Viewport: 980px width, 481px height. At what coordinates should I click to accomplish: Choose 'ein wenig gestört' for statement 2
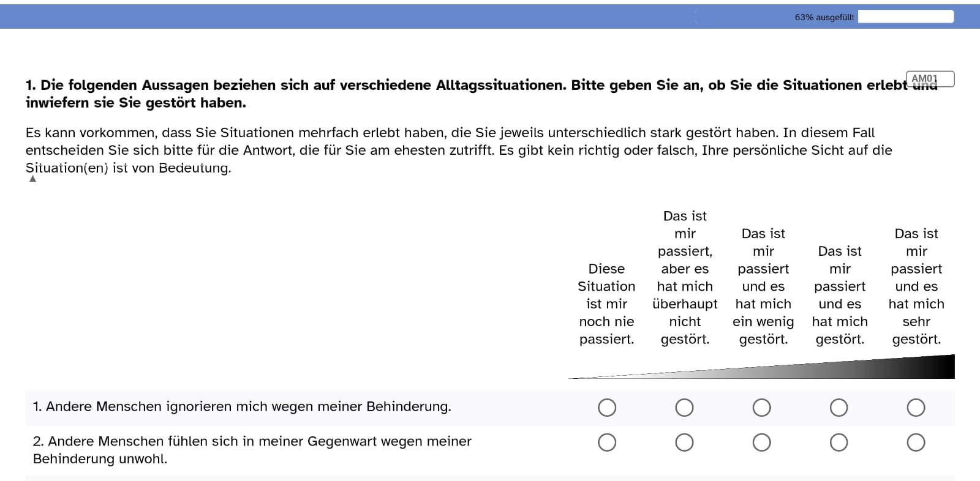coord(761,442)
